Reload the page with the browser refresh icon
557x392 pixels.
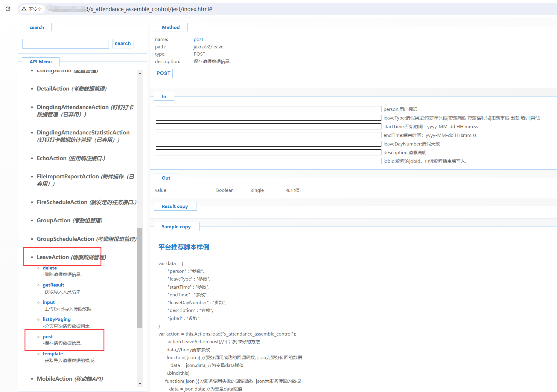(x=8, y=9)
